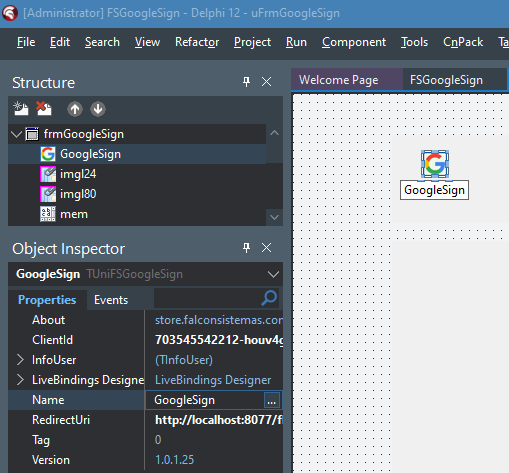Click the New component icon in Structure toolbar
509x473 pixels.
[21, 109]
